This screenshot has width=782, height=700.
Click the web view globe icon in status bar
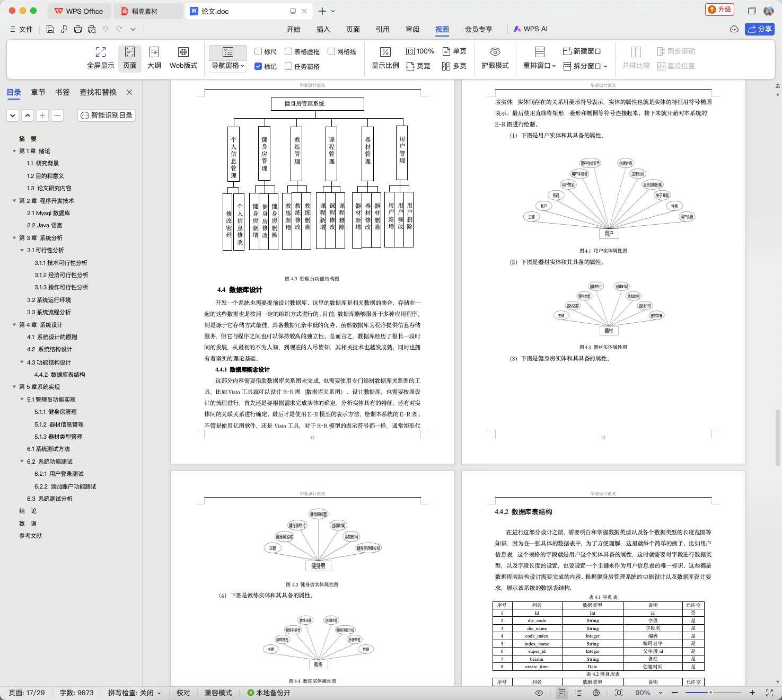point(596,693)
